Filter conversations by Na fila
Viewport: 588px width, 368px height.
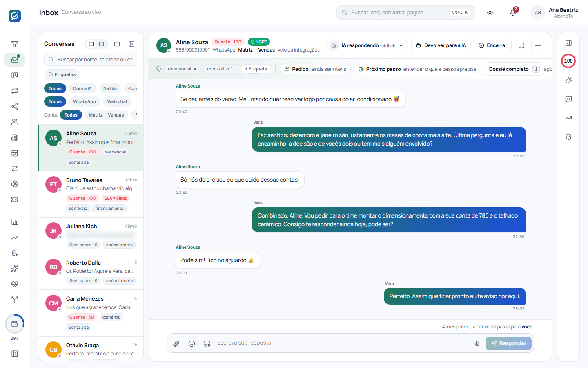pyautogui.click(x=110, y=88)
